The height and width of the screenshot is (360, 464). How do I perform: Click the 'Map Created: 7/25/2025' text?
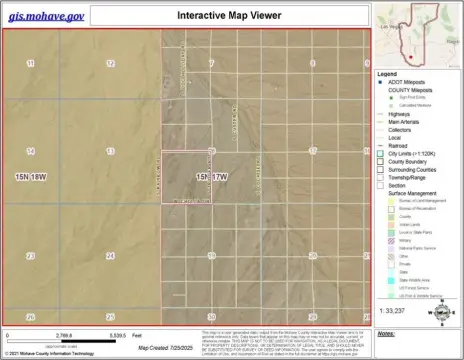(x=165, y=348)
